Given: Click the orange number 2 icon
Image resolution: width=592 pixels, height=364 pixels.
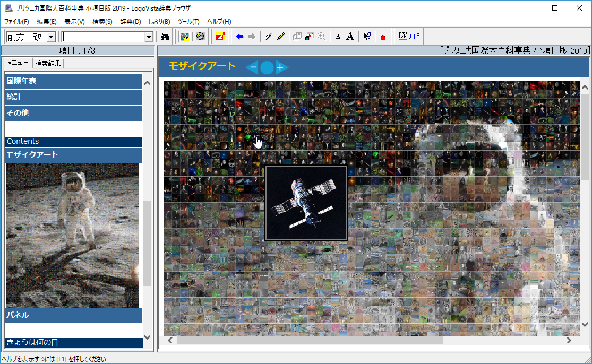Looking at the screenshot, I should point(220,37).
